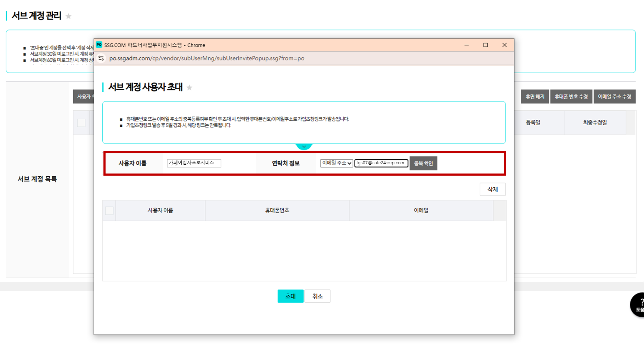Open the 이메일 주소 contact type dropdown
The width and height of the screenshot is (644, 358).
(x=337, y=163)
